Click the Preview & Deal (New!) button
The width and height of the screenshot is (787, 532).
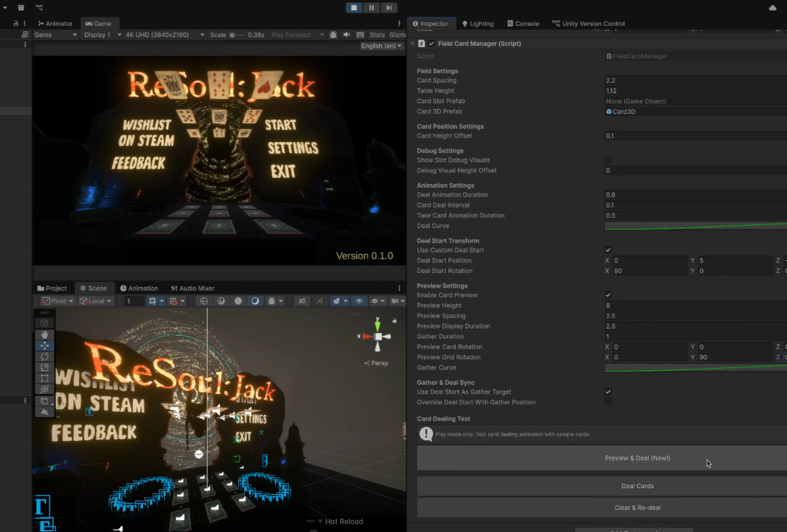pyautogui.click(x=637, y=458)
